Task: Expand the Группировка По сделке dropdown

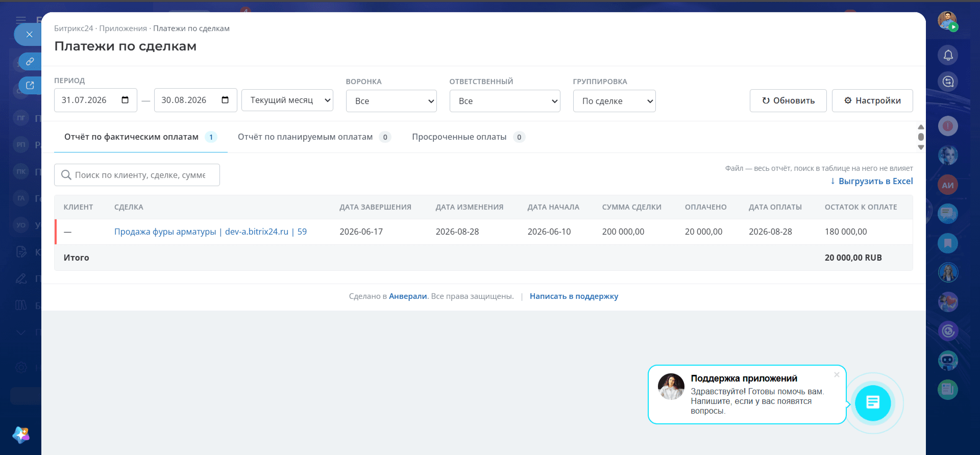Action: click(x=615, y=101)
